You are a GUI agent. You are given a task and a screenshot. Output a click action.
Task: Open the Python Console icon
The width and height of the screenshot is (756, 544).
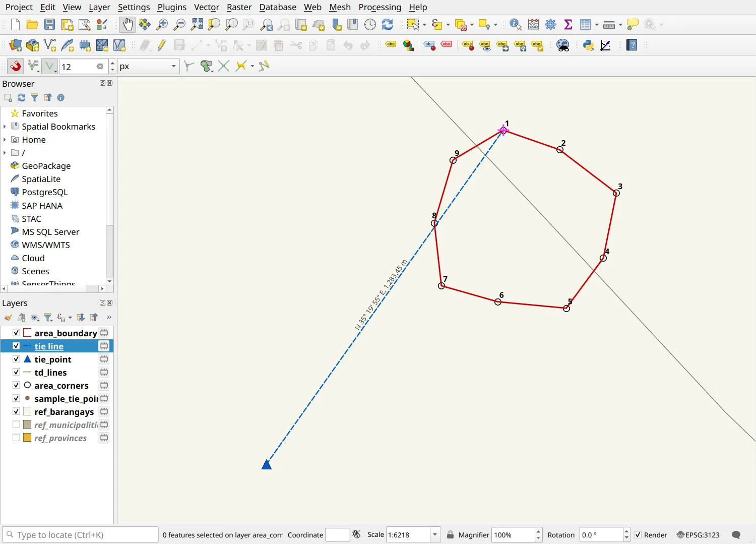point(588,45)
